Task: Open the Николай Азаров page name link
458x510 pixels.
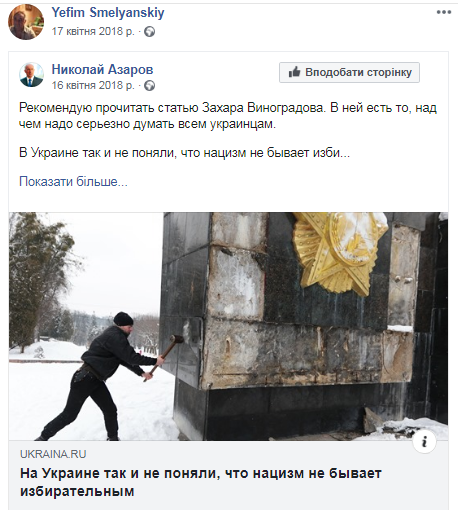Action: [102, 69]
